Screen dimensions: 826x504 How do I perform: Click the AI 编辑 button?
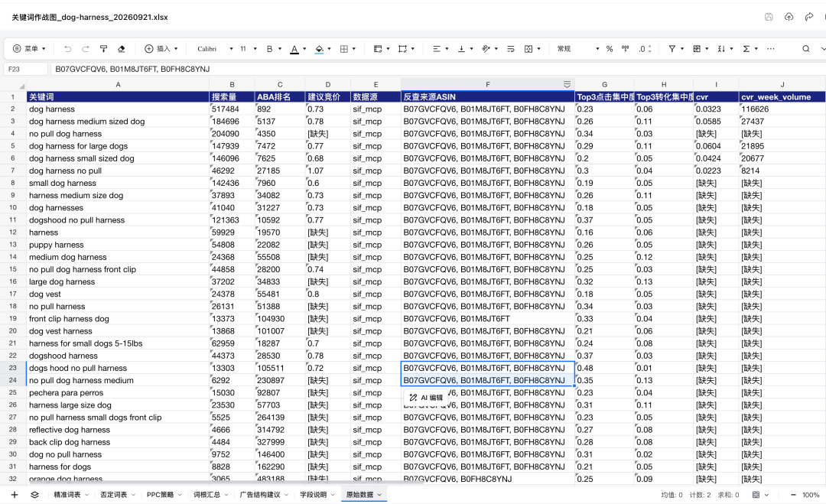tap(426, 398)
